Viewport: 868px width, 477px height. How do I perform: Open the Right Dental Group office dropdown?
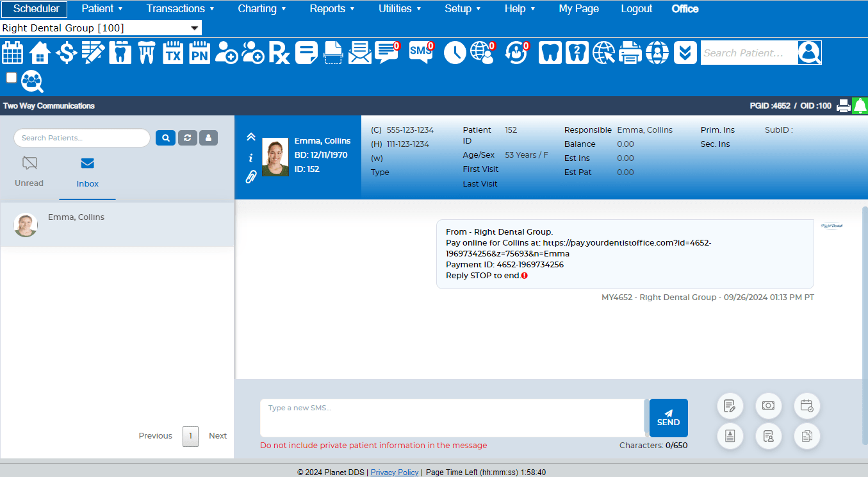coord(101,28)
